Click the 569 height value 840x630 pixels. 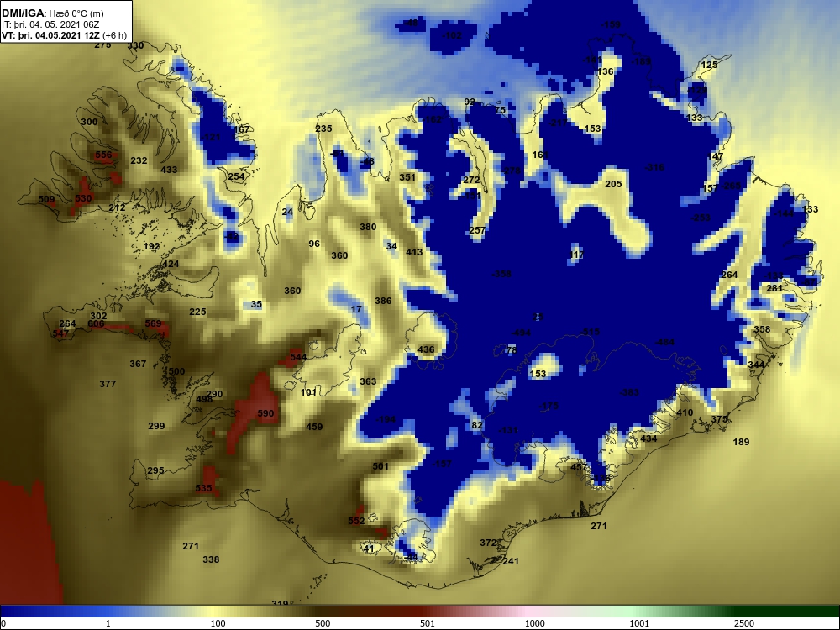[153, 323]
